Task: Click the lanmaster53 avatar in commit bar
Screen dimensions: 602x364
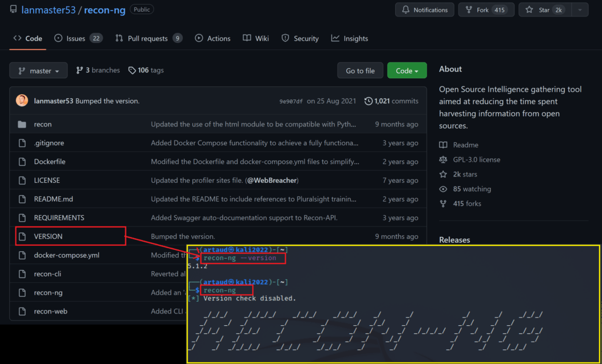Action: coord(22,101)
